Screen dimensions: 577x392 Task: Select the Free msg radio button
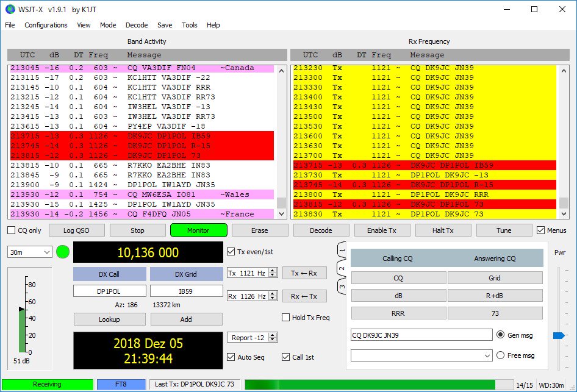[x=501, y=355]
